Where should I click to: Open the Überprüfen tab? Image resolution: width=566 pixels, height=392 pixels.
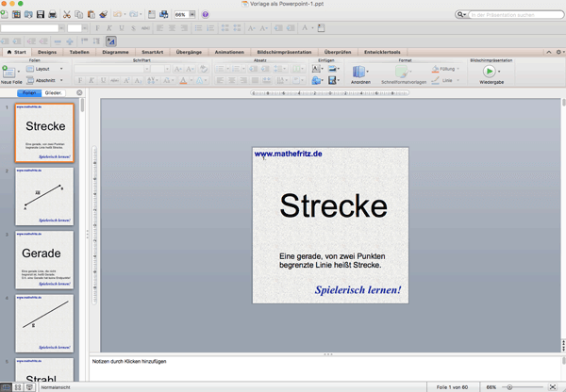(x=338, y=52)
